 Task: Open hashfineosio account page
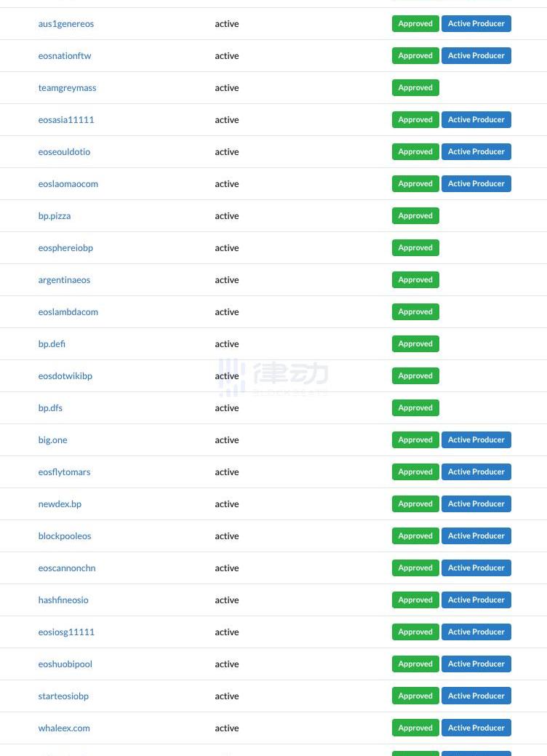(63, 600)
